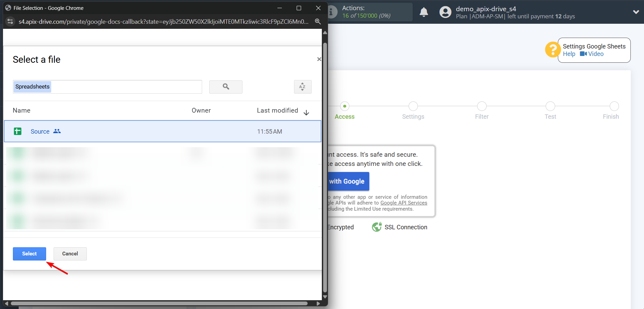Click the video camera icon near Video
644x309 pixels.
583,54
